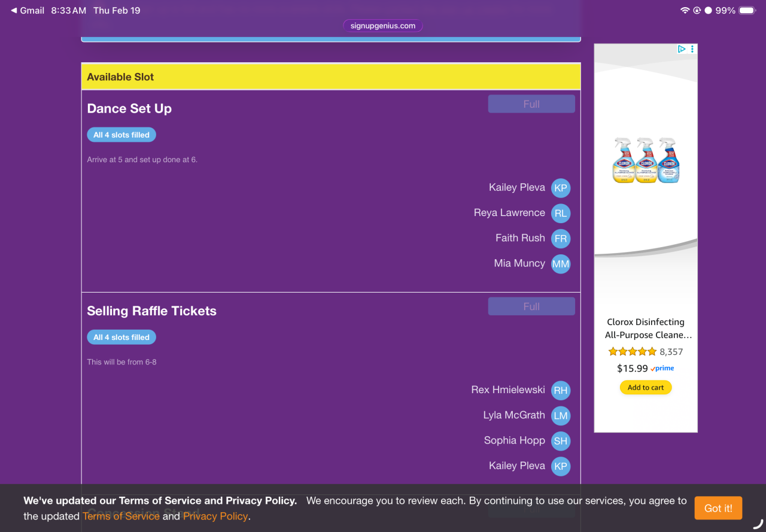Tap the 99% battery percentage

(725, 11)
